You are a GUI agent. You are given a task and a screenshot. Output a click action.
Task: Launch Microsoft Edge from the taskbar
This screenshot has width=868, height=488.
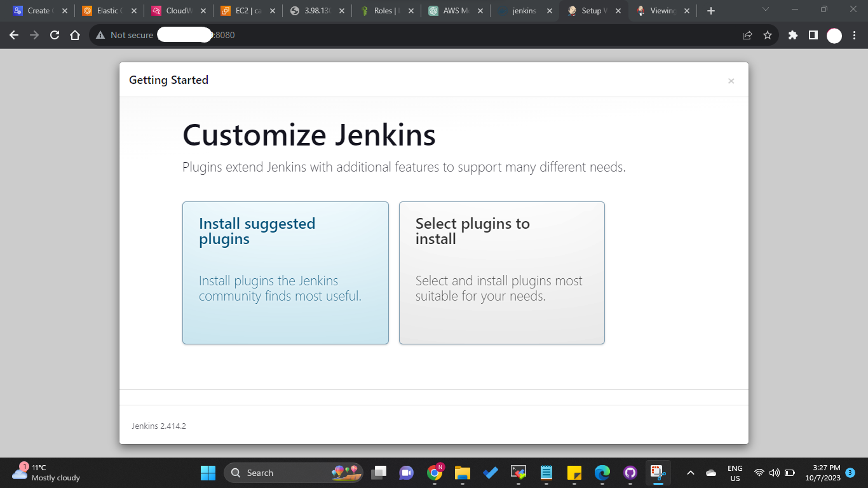tap(601, 473)
